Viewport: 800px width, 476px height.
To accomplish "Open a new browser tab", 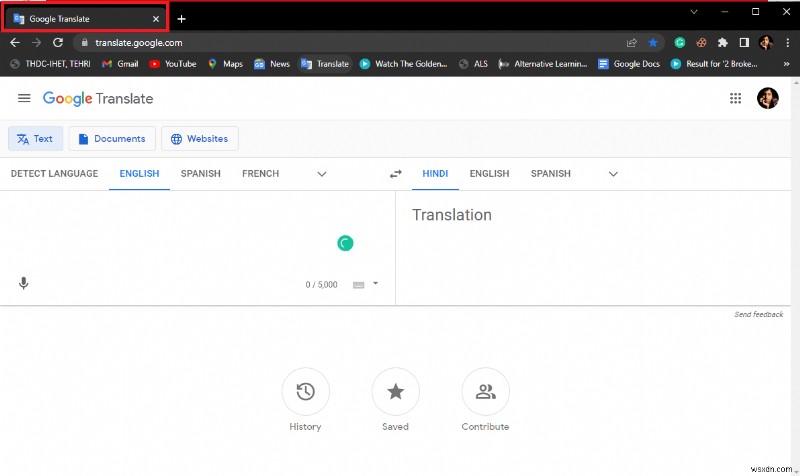I will (x=181, y=19).
